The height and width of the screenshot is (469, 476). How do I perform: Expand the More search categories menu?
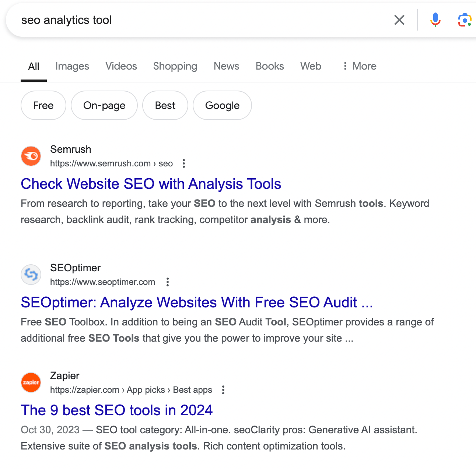[359, 66]
